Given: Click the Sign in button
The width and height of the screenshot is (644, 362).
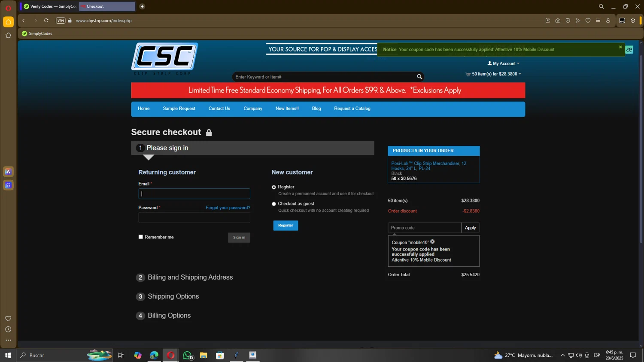Looking at the screenshot, I should click(239, 238).
